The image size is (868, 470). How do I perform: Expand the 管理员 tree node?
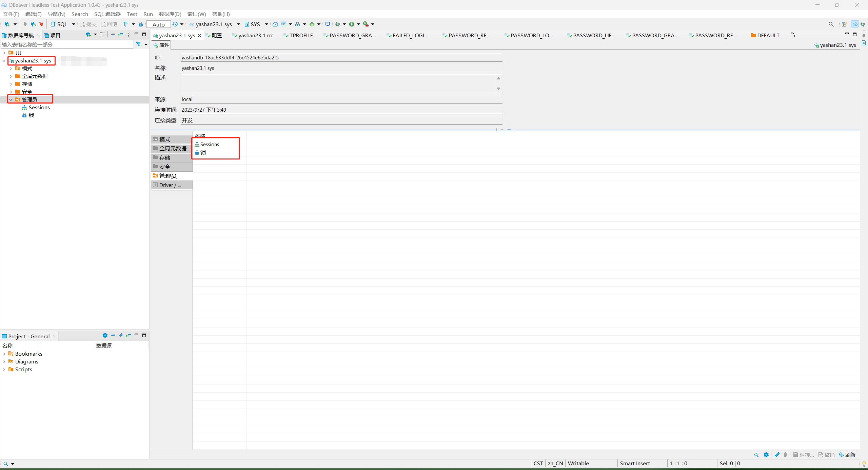[10, 99]
